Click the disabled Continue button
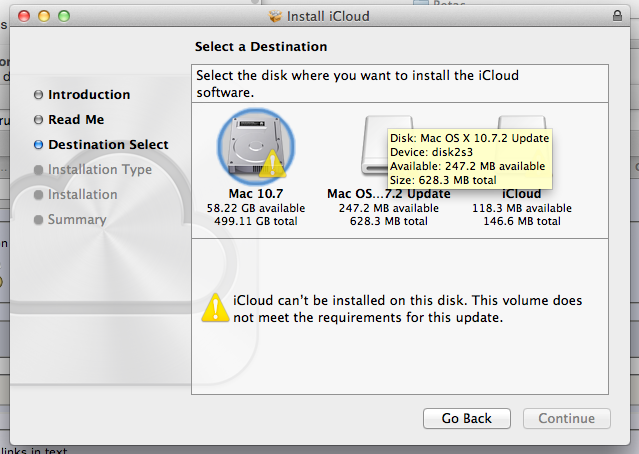The width and height of the screenshot is (639, 454). tap(566, 418)
